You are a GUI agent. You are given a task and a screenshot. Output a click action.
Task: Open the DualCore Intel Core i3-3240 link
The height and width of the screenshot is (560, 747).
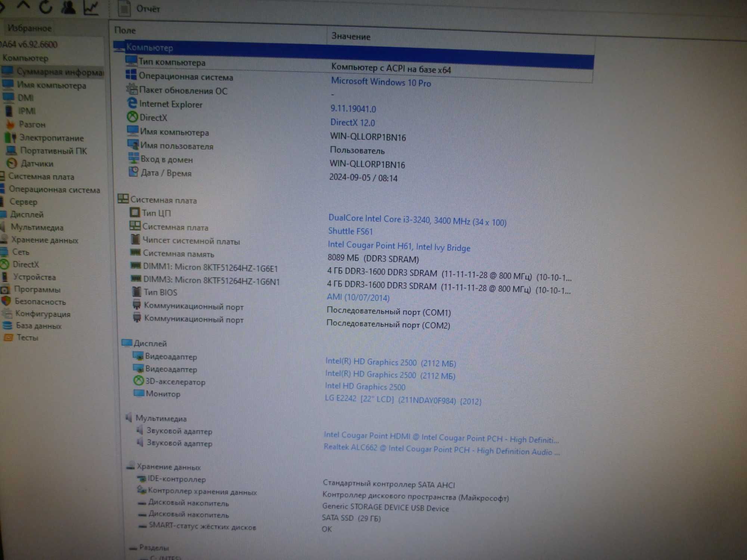pos(417,220)
